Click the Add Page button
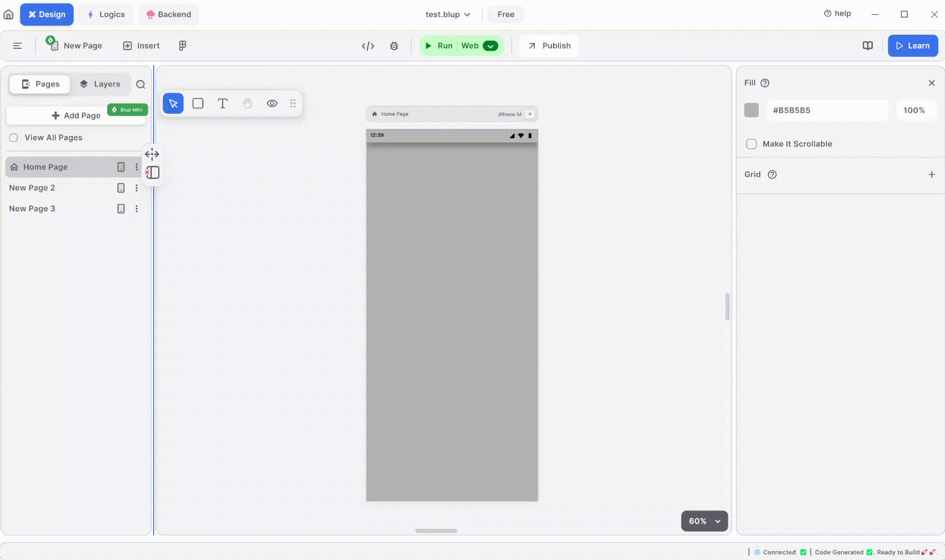Screen dimensions: 945x560 pos(76,116)
